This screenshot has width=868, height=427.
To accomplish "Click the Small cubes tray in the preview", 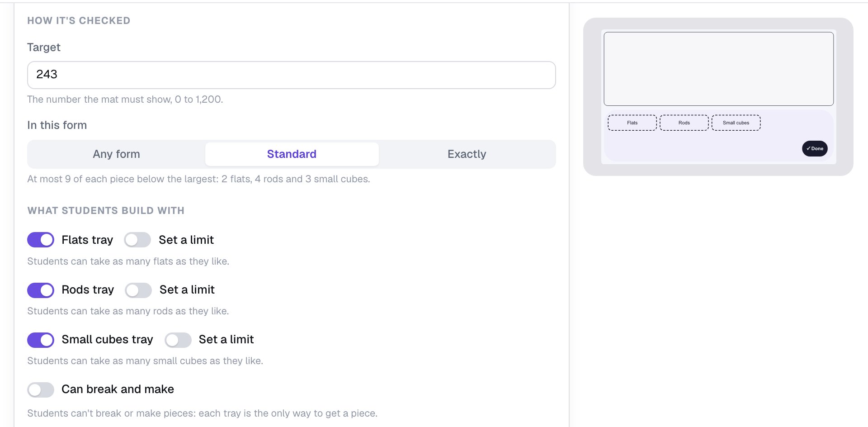I will 736,123.
